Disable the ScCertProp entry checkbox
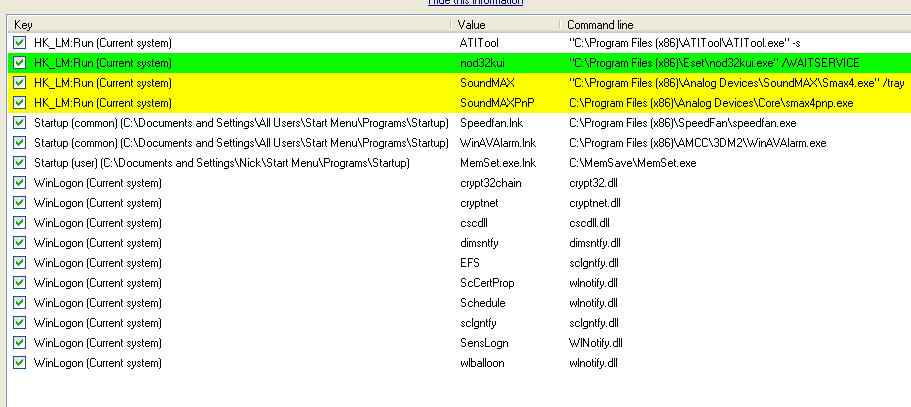911x407 pixels. coord(20,283)
